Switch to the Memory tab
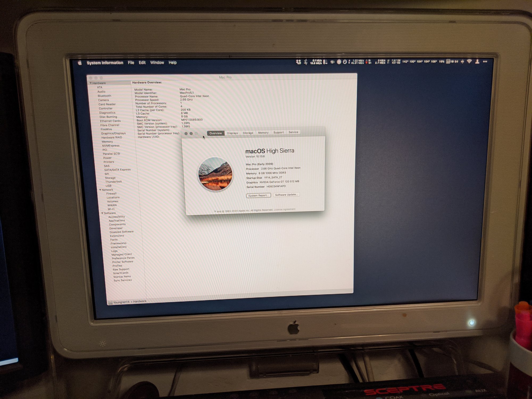The width and height of the screenshot is (532, 399). (263, 132)
